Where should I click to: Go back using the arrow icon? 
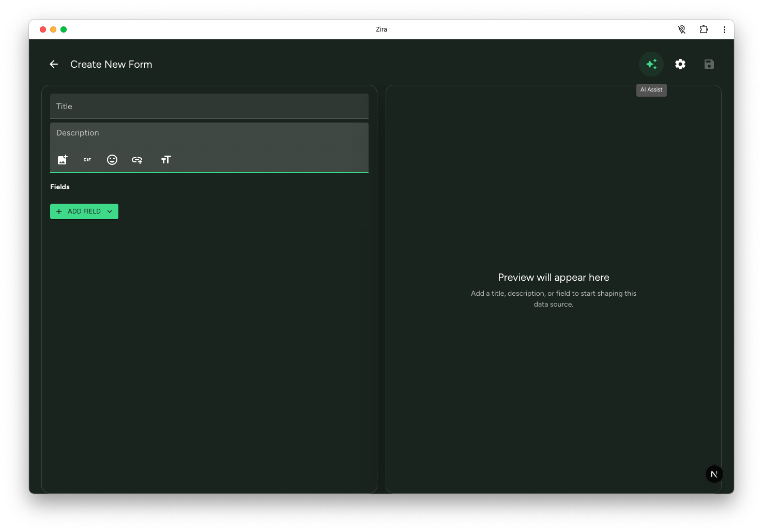tap(54, 64)
